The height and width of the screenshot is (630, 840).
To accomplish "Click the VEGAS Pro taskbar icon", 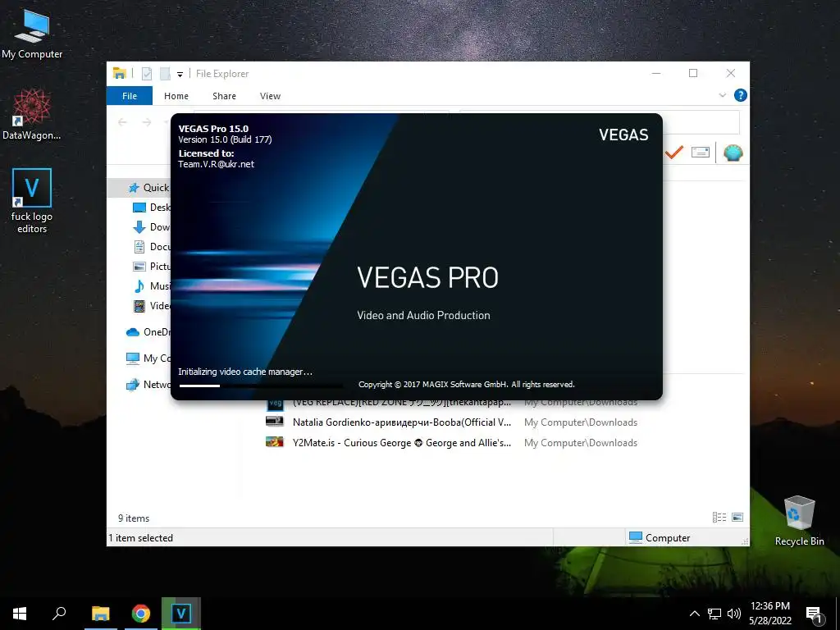I will [181, 614].
